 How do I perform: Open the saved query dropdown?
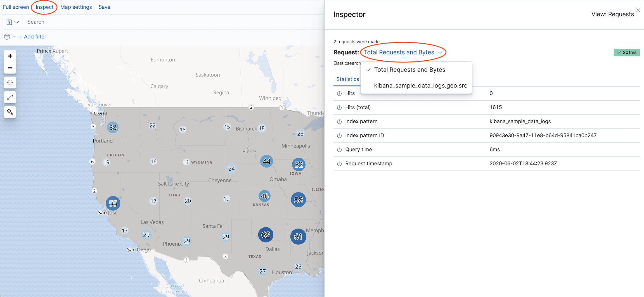coord(13,22)
